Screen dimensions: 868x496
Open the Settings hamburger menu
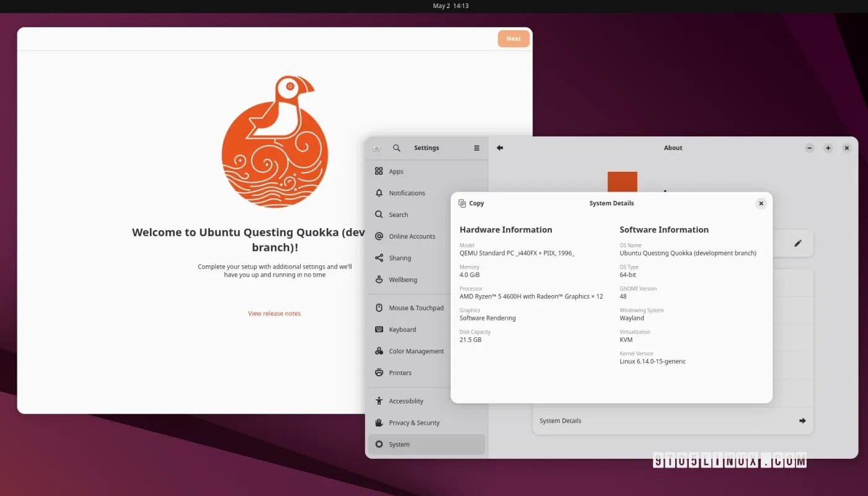pyautogui.click(x=477, y=148)
